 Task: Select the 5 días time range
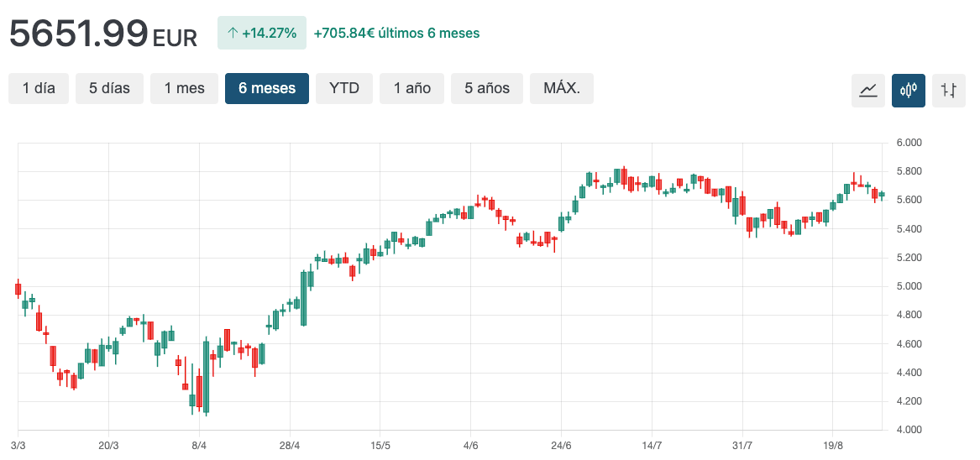coord(109,88)
